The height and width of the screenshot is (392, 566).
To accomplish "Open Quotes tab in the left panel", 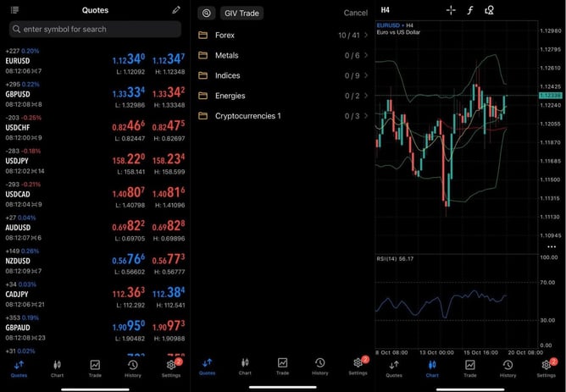I will [x=19, y=368].
